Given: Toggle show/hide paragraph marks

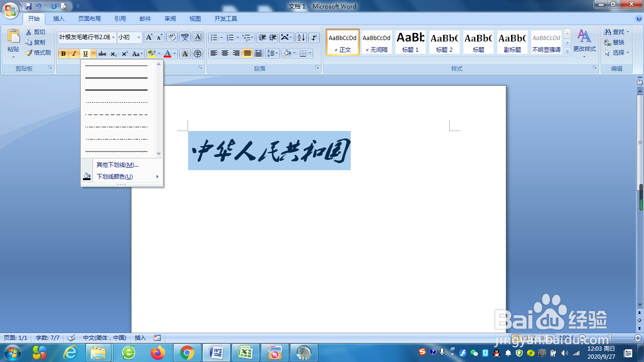Looking at the screenshot, I should (x=314, y=37).
